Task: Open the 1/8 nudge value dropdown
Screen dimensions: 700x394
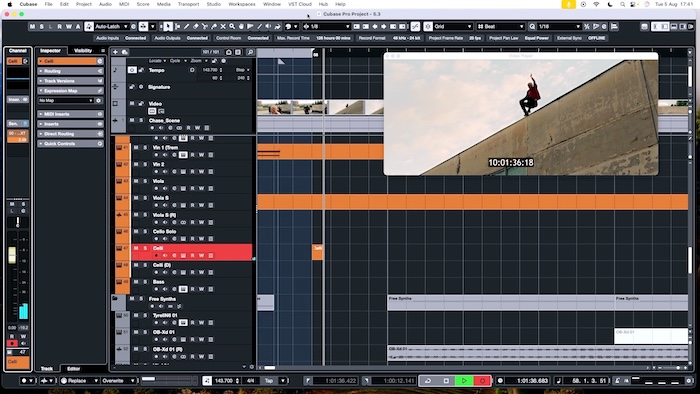Action: (x=327, y=26)
